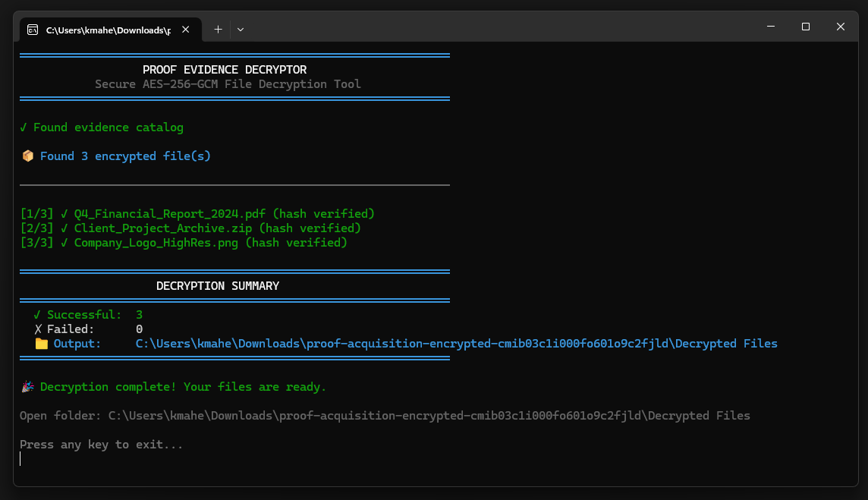Click the Q4_Financial_Report_2024.pdf line
This screenshot has height=500, width=868.
click(x=197, y=214)
